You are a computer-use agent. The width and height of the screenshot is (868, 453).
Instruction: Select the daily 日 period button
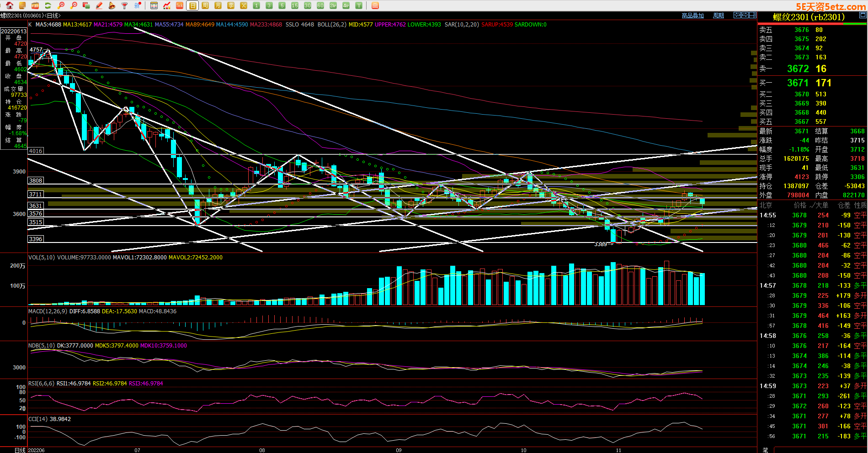coord(192,5)
